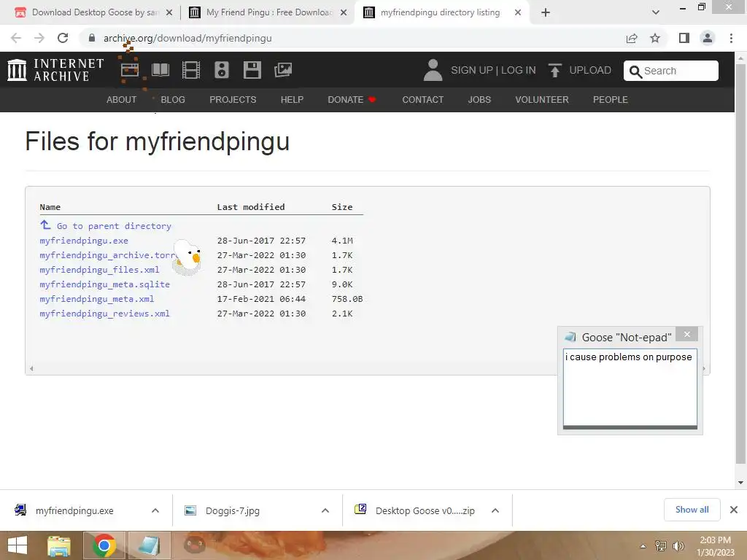Image resolution: width=747 pixels, height=560 pixels.
Task: Open the BLOG menu item
Action: (x=173, y=99)
